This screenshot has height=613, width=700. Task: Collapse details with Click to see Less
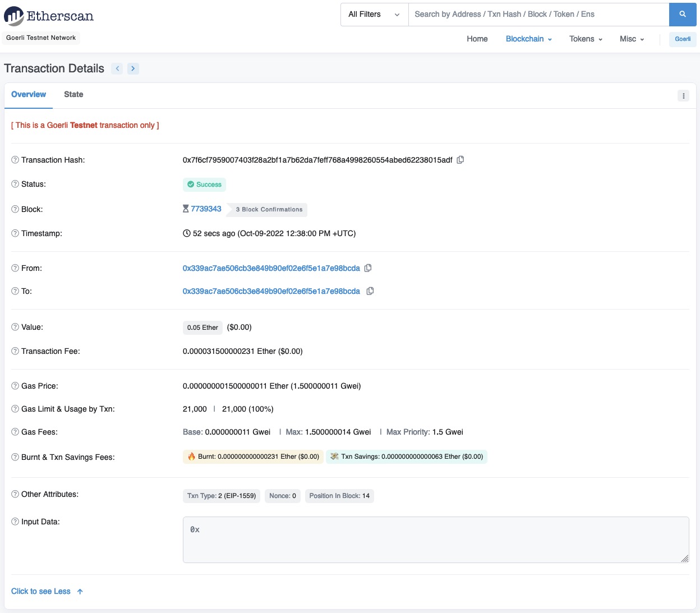47,591
